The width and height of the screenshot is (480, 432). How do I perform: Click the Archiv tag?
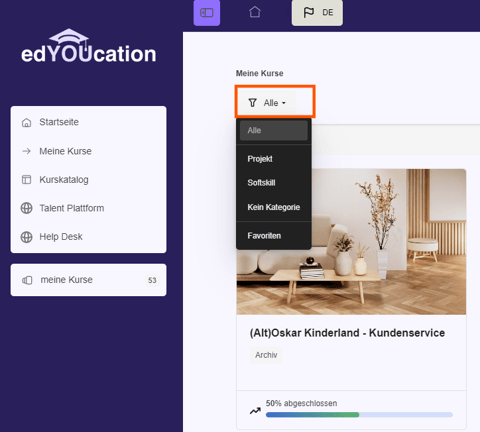click(x=266, y=355)
